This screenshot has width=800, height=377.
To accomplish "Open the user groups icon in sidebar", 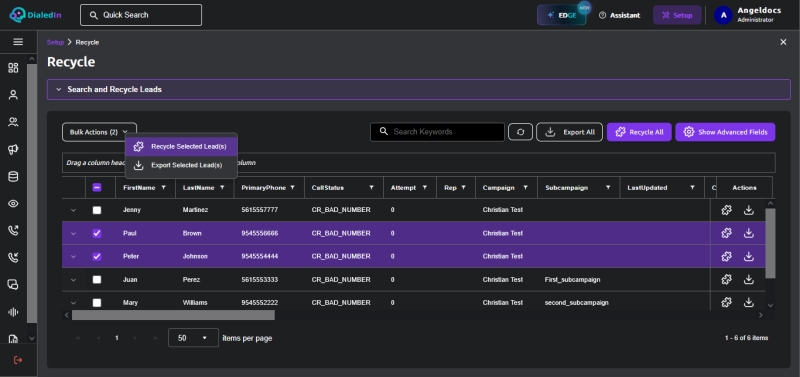I will point(13,122).
